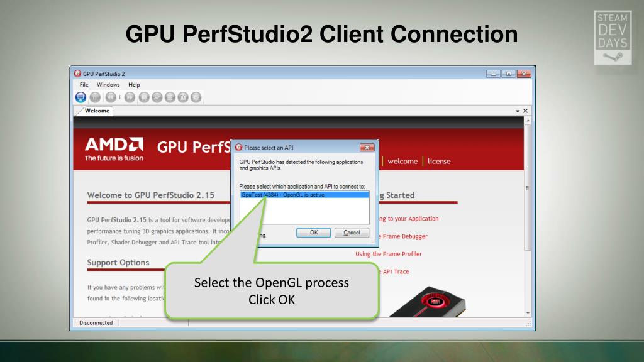The height and width of the screenshot is (362, 644).
Task: Open the File menu
Action: coord(84,85)
